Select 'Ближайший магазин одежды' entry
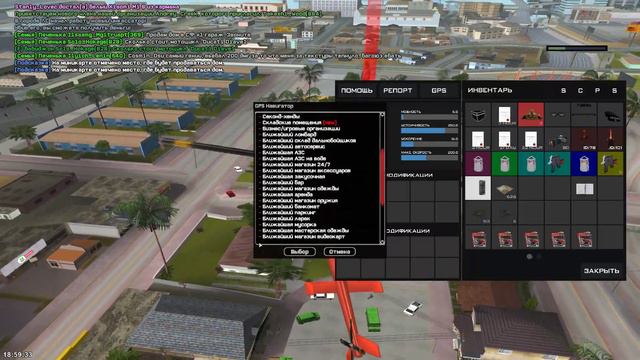The width and height of the screenshot is (640, 360). 300,189
